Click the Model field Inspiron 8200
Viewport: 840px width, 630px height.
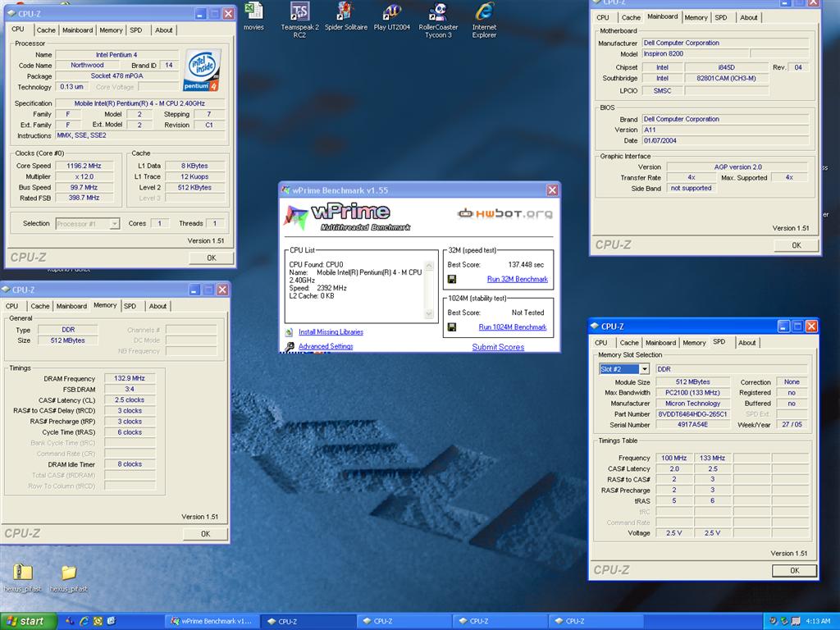[x=695, y=53]
